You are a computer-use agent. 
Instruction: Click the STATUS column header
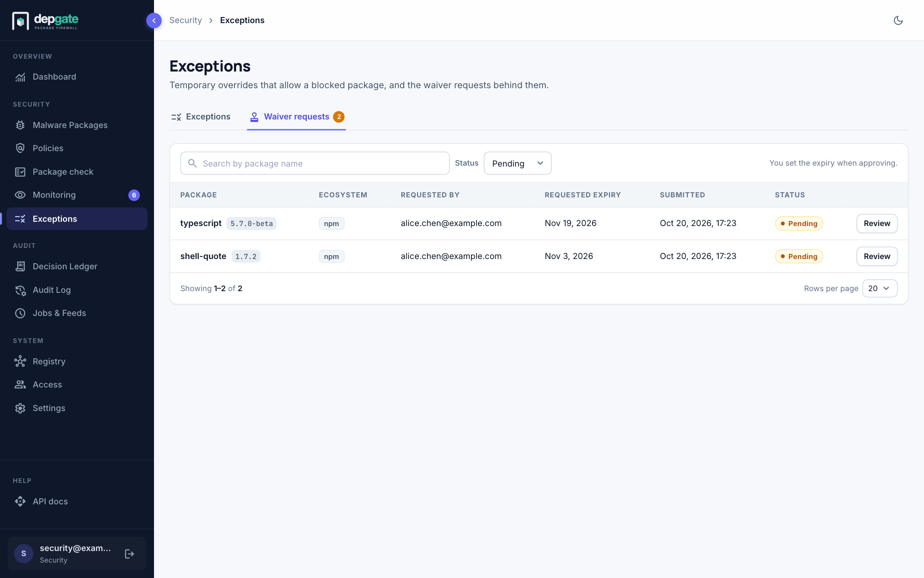(x=790, y=195)
